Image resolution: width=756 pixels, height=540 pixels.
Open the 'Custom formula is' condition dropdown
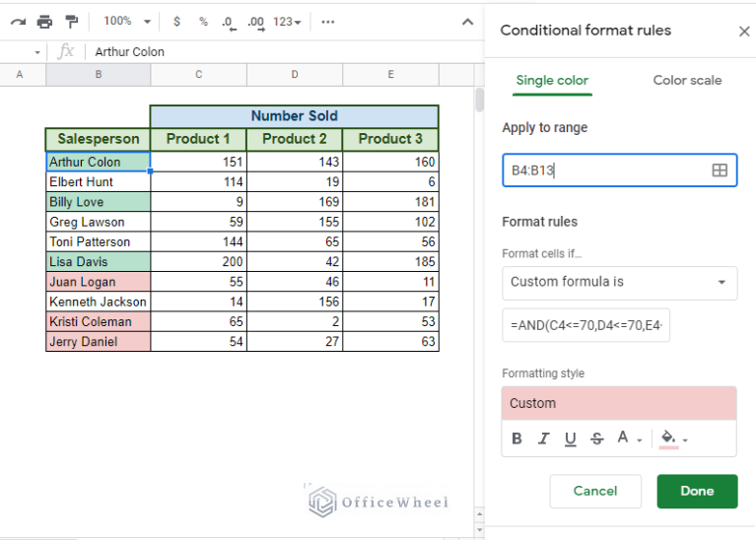click(x=619, y=282)
